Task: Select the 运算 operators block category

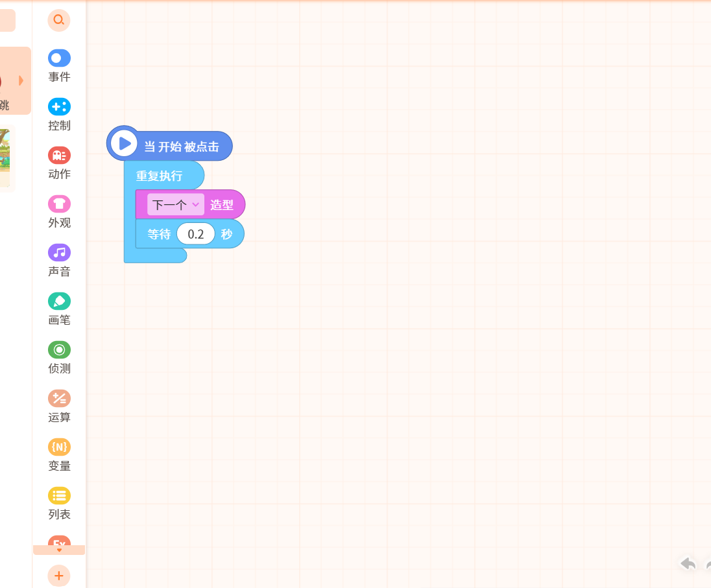Action: point(60,406)
